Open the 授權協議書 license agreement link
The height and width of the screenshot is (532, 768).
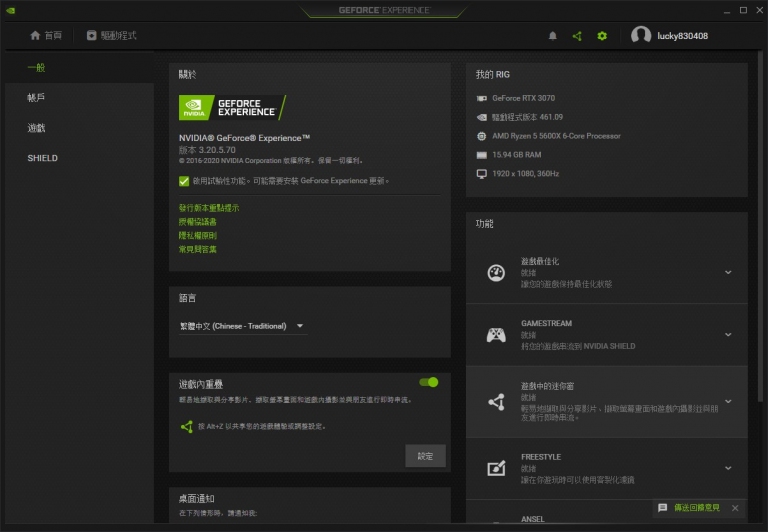(x=198, y=222)
